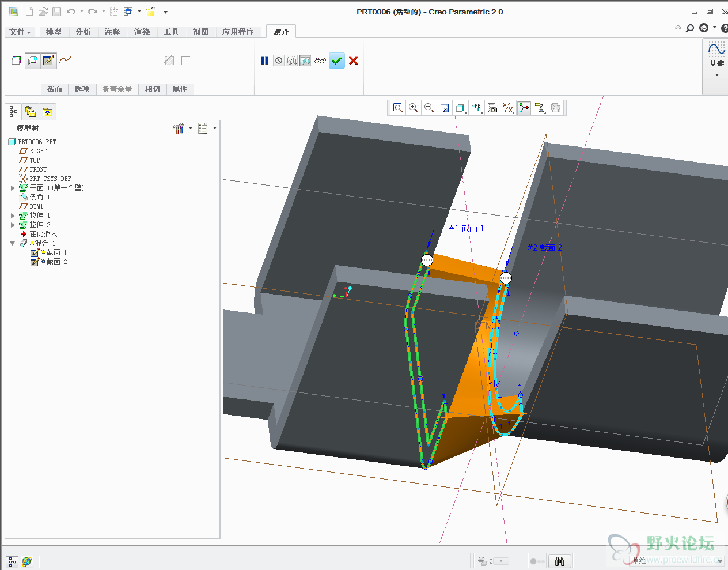This screenshot has width=728, height=570.
Task: Click the Undo arrow icon
Action: (71, 12)
